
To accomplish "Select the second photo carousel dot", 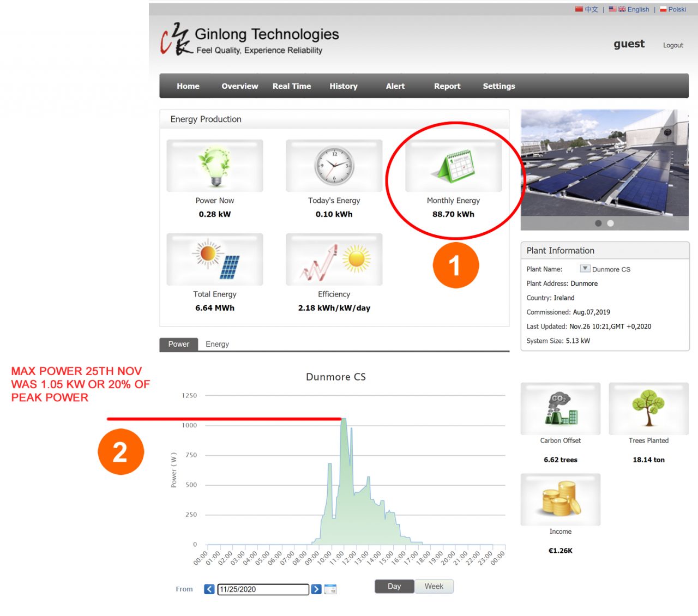I will click(x=610, y=224).
